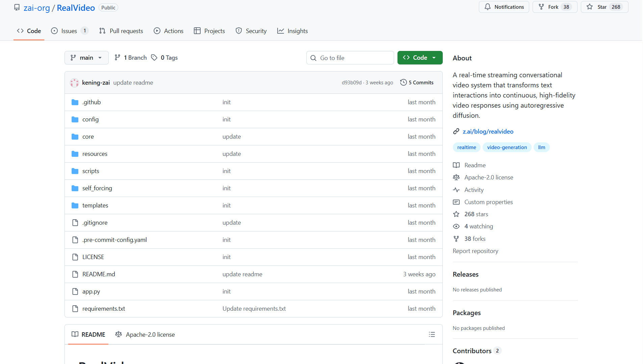This screenshot has width=643, height=364.
Task: Open the app.py file
Action: point(91,291)
